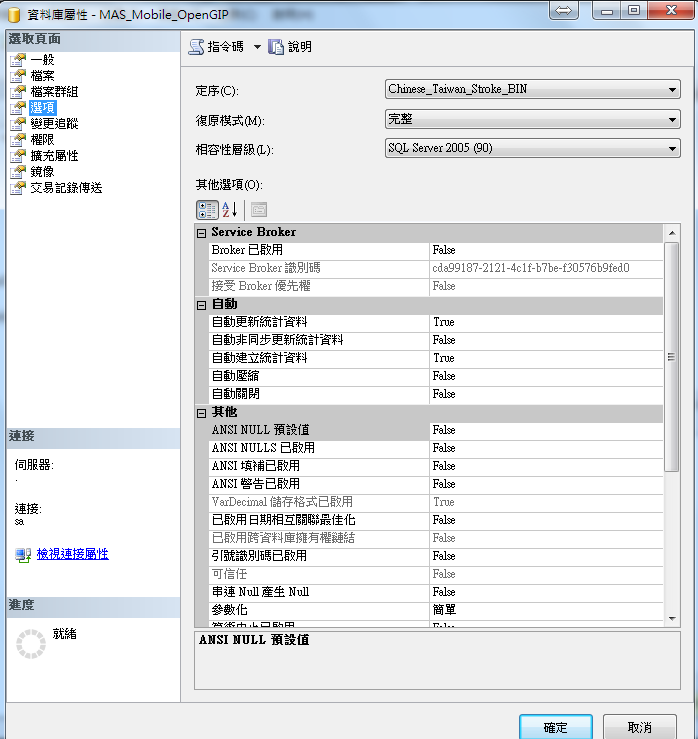Open the 相容性層級 compatibility level dropdown
This screenshot has height=739, width=698.
[674, 149]
